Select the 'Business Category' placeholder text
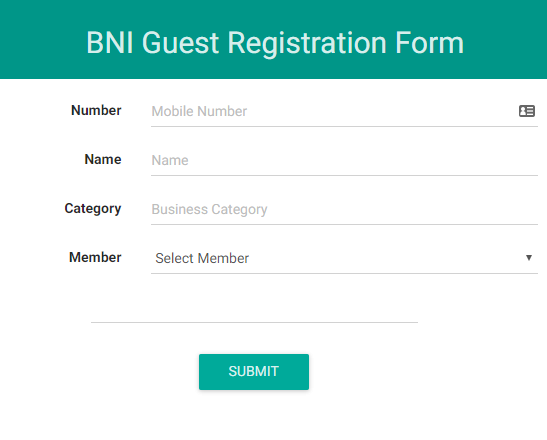Viewport: 547px width, 440px height. [209, 210]
